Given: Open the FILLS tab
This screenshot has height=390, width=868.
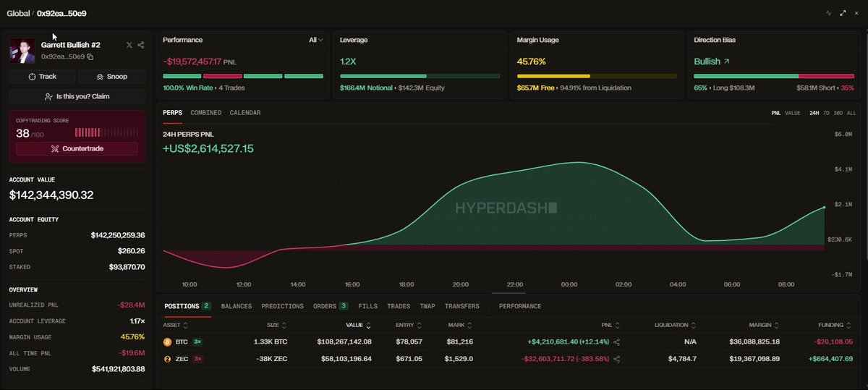Looking at the screenshot, I should [367, 306].
